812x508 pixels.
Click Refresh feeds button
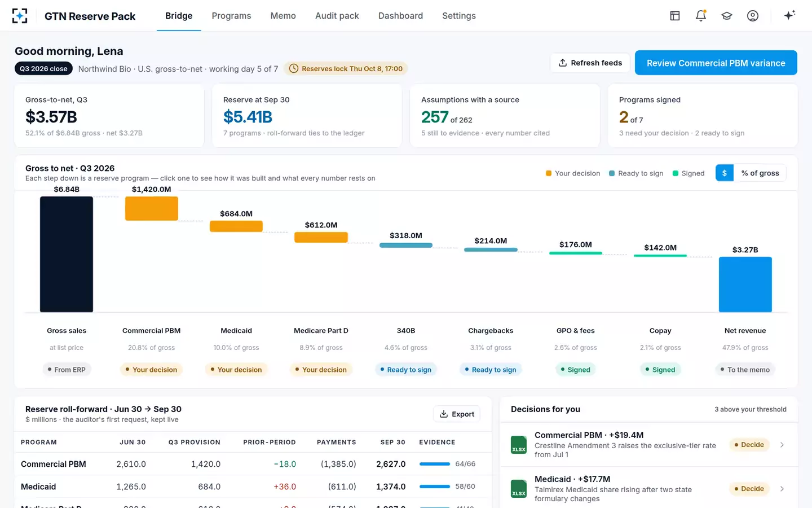click(x=590, y=63)
